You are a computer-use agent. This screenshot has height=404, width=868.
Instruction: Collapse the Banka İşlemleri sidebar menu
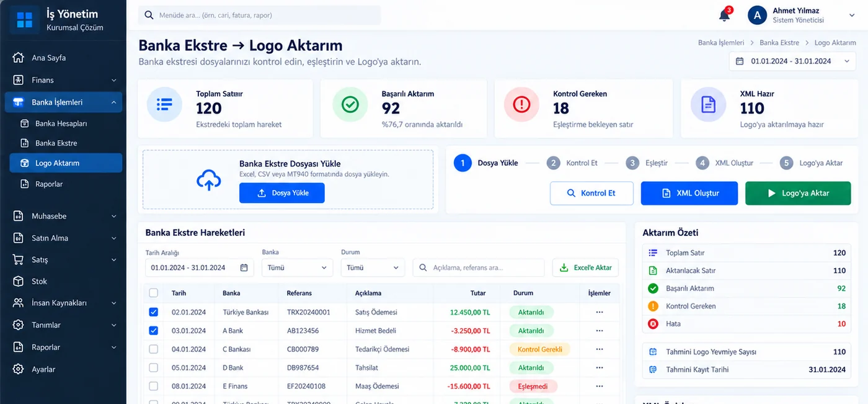click(x=63, y=102)
